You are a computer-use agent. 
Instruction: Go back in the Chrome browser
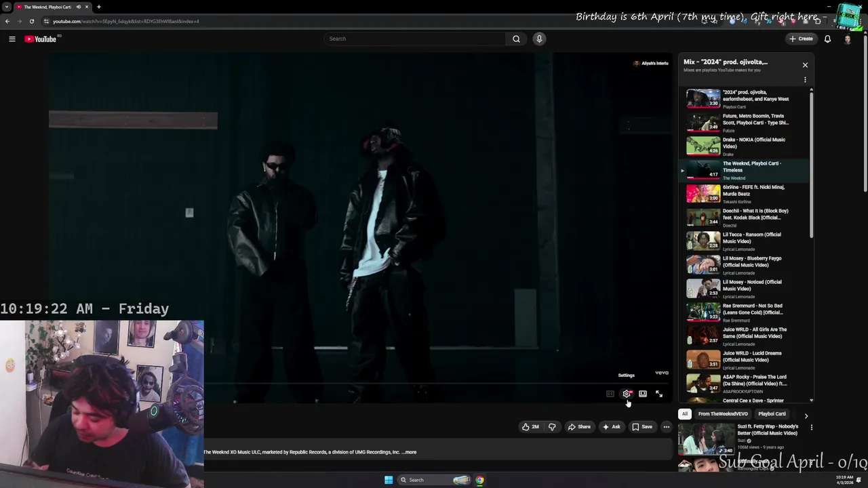pyautogui.click(x=7, y=21)
